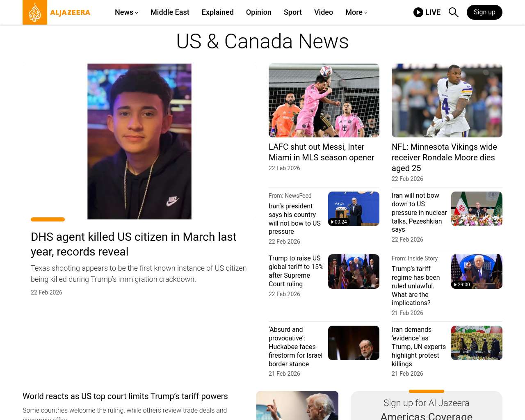
Task: Click the LIVE text link
Action: [433, 12]
